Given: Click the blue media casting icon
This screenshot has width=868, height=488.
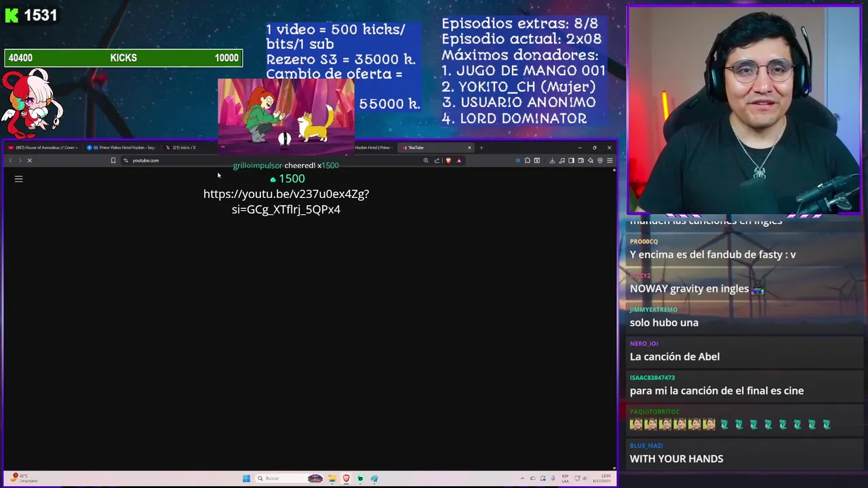Looking at the screenshot, I should pyautogui.click(x=517, y=161).
